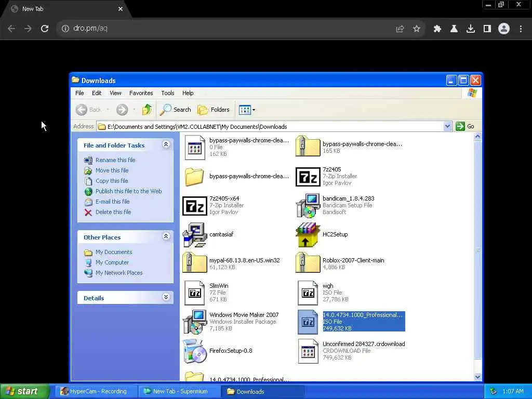Image resolution: width=532 pixels, height=399 pixels.
Task: Open the Views dropdown button
Action: (247, 110)
